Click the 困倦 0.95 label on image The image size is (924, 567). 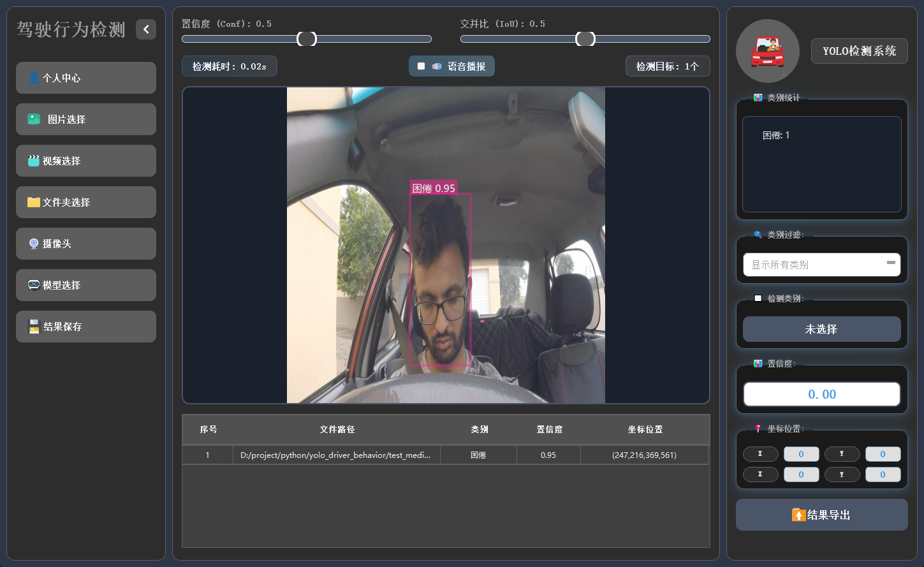tap(434, 188)
